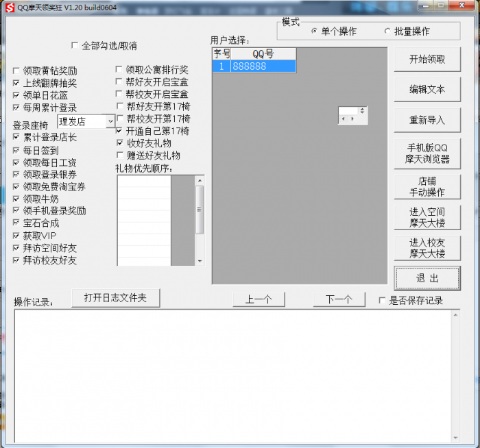Click 重新导入 button
The width and height of the screenshot is (480, 448).
427,120
